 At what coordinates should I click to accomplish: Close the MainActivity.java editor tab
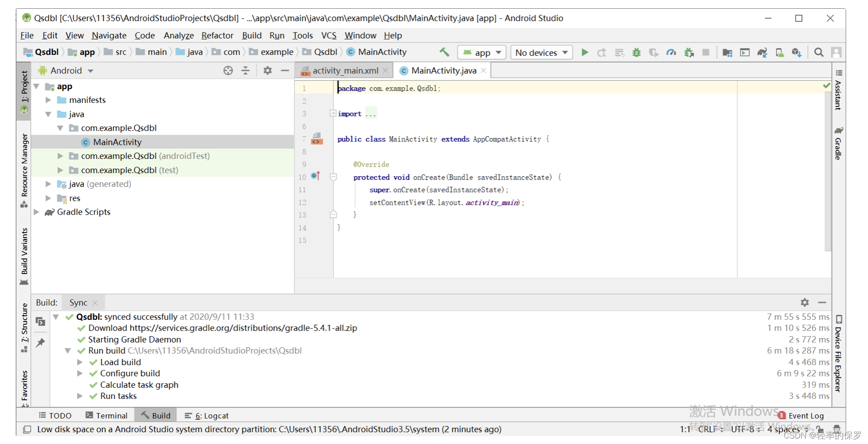pyautogui.click(x=484, y=70)
